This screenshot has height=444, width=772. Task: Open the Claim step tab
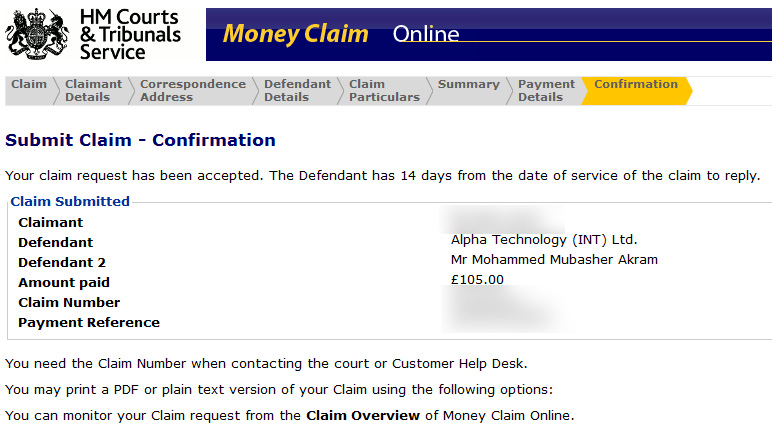point(29,84)
